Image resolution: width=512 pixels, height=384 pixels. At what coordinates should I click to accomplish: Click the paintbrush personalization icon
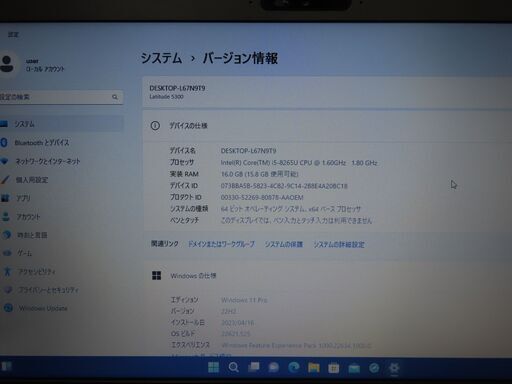click(5, 180)
